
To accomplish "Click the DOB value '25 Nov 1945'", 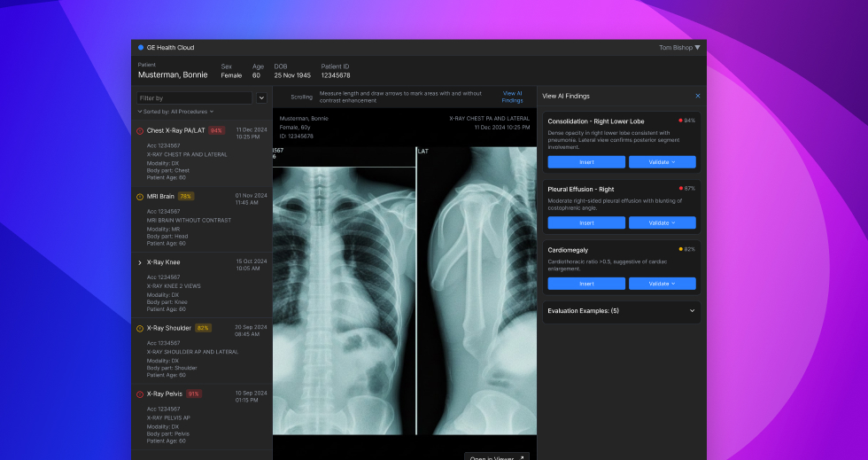I will 292,75.
